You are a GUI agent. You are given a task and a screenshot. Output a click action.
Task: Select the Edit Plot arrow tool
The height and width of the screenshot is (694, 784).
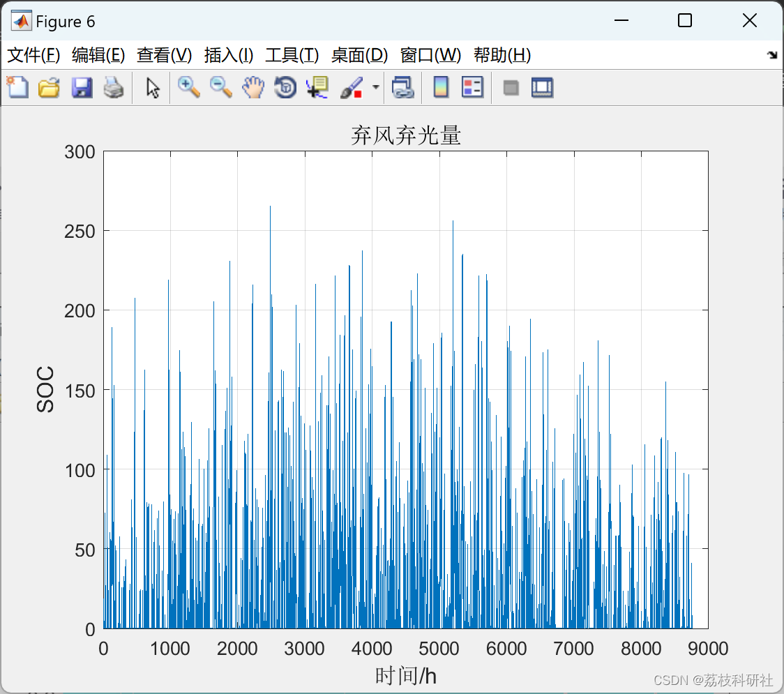[153, 87]
